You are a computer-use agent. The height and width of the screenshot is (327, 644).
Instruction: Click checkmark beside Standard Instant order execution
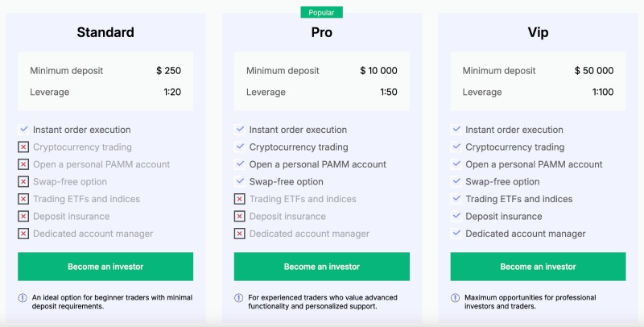coord(23,130)
